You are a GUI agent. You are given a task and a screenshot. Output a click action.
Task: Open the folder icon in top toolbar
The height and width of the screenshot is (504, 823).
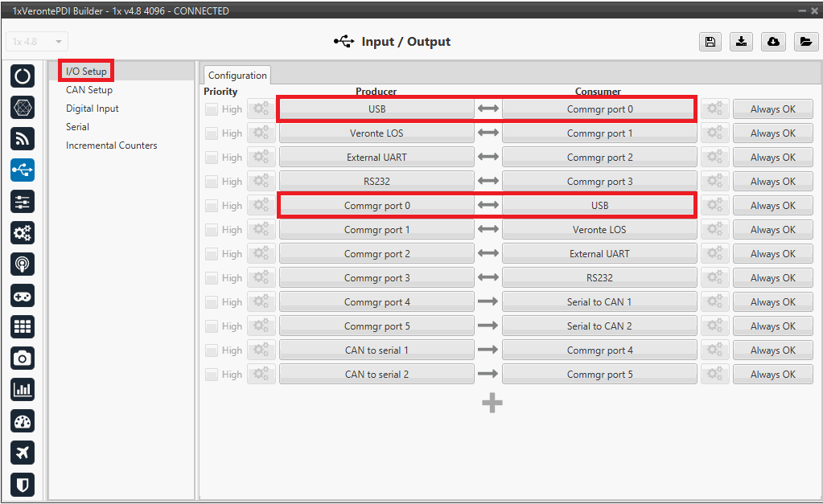[x=805, y=42]
